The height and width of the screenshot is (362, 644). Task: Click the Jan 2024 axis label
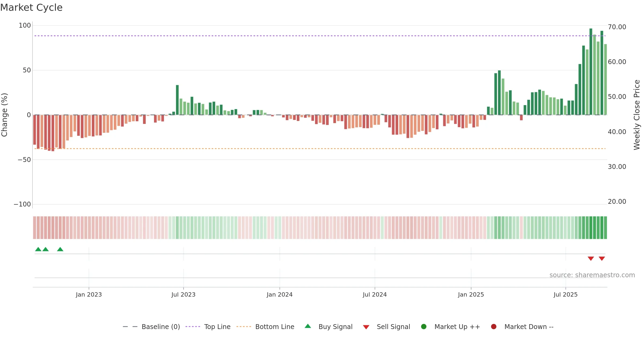click(x=280, y=295)
